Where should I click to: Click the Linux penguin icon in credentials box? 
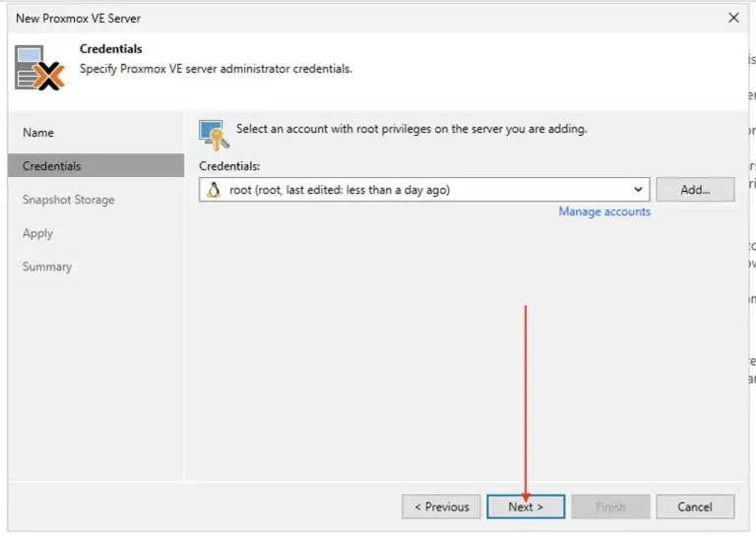point(214,190)
